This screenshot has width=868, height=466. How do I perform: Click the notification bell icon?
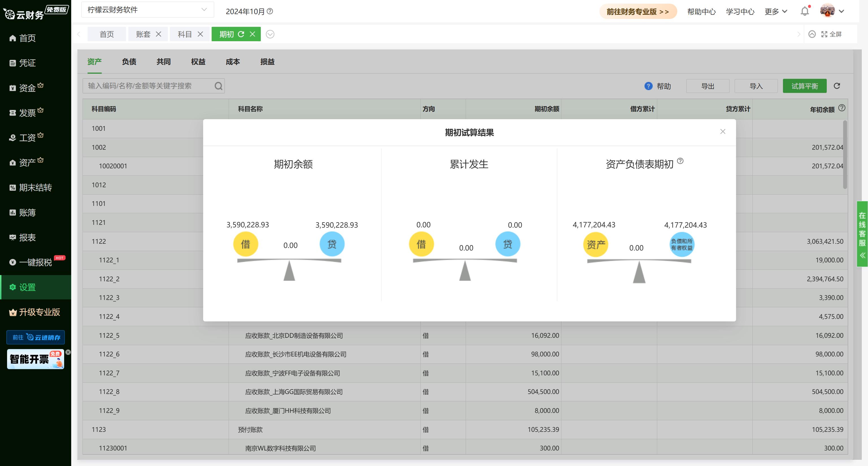pos(805,11)
